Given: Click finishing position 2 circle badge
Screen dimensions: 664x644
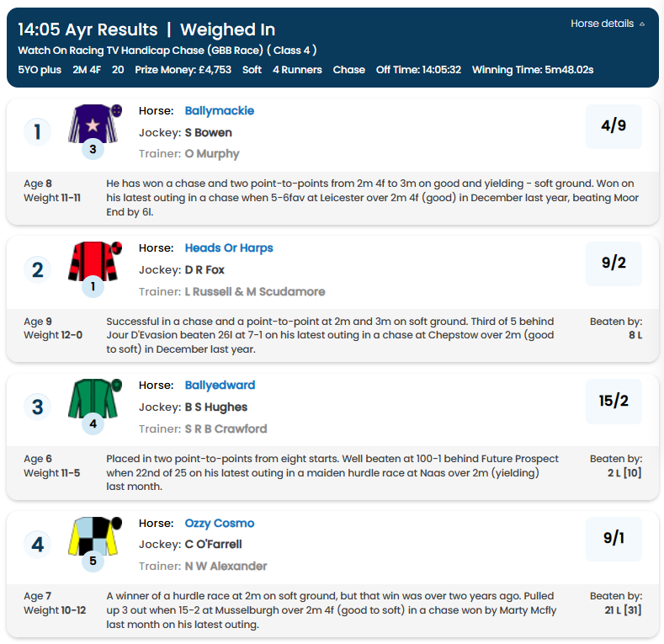Looking at the screenshot, I should pyautogui.click(x=37, y=269).
